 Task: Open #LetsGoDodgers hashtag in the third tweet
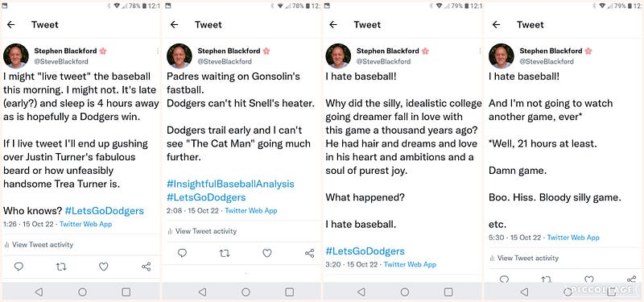pos(365,251)
